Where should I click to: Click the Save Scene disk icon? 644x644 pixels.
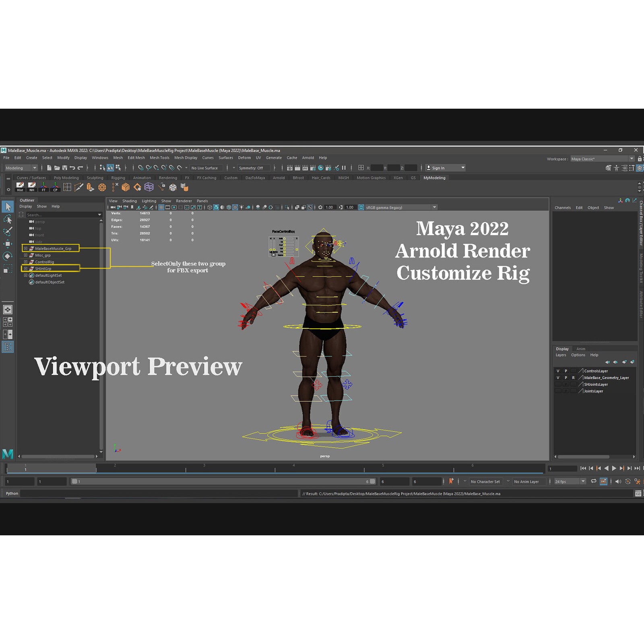pos(64,168)
